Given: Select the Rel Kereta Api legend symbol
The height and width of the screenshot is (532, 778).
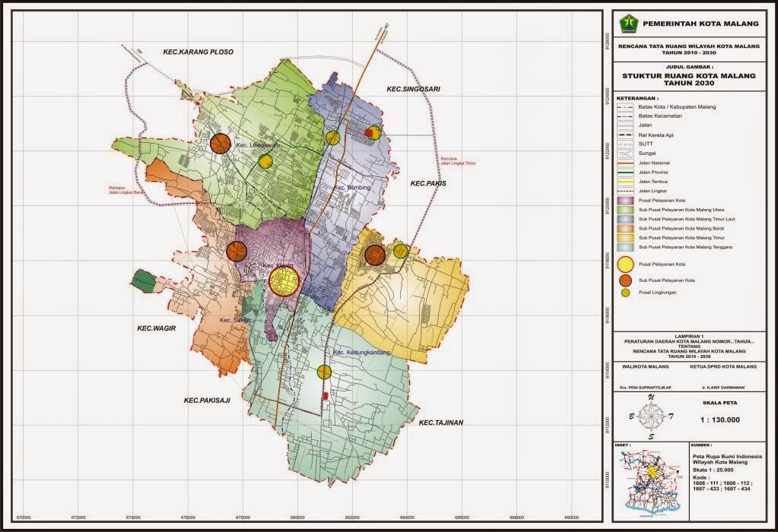Looking at the screenshot, I should [x=625, y=135].
